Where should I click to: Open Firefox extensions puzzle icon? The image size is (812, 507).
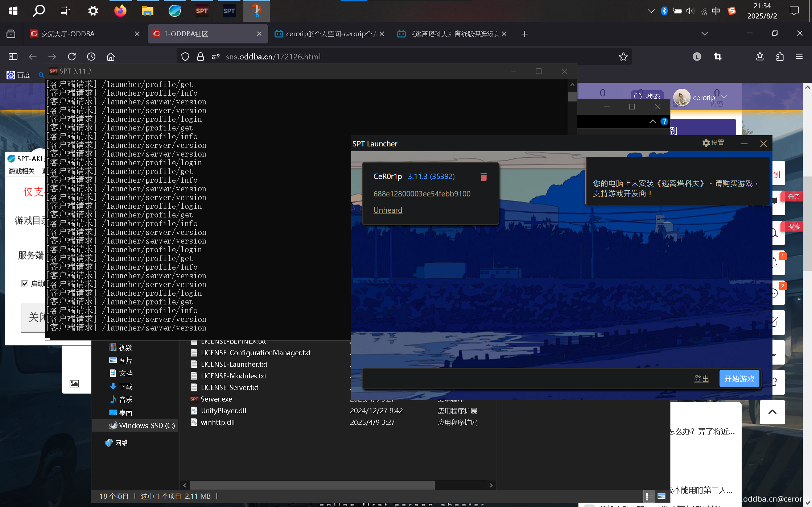click(780, 57)
